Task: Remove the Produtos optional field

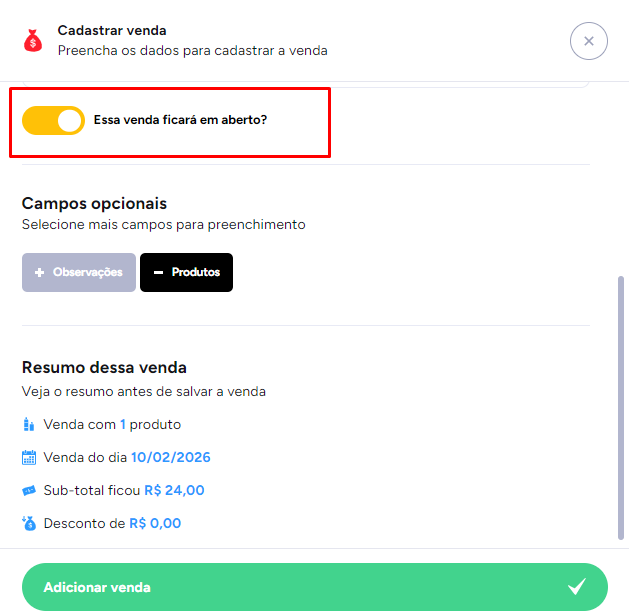Action: point(186,272)
